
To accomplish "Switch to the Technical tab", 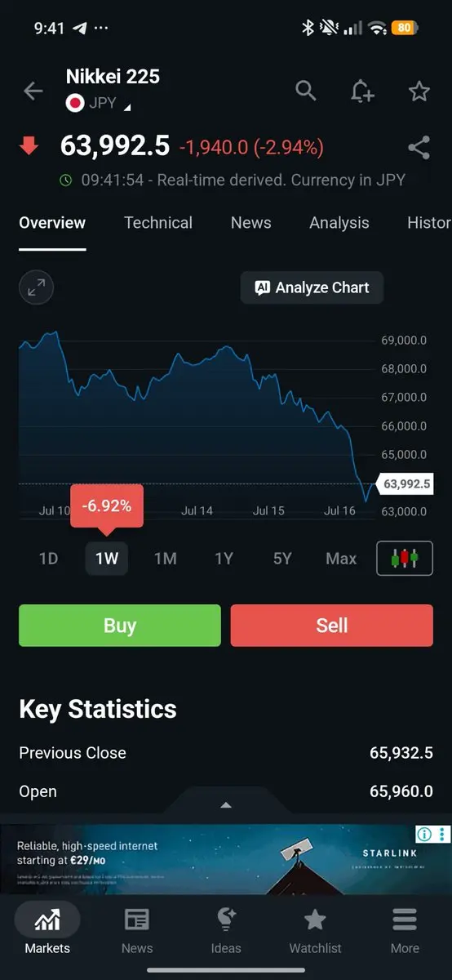I will tap(158, 223).
